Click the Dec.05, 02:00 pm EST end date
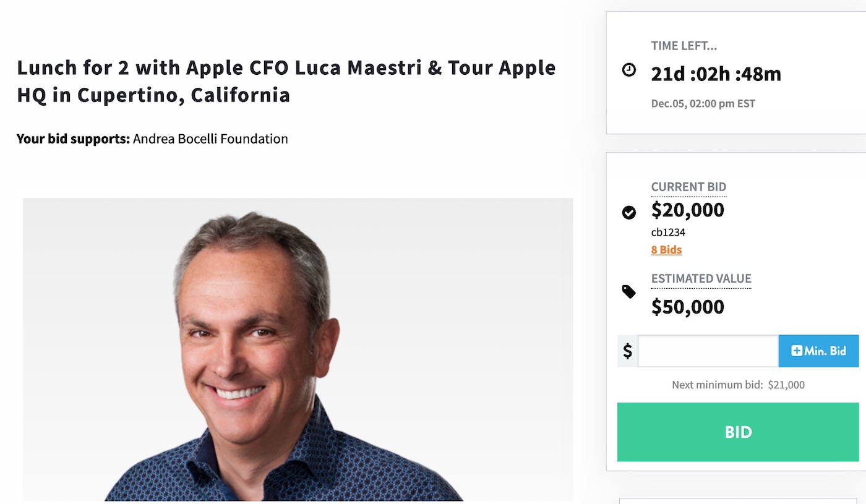 point(703,103)
